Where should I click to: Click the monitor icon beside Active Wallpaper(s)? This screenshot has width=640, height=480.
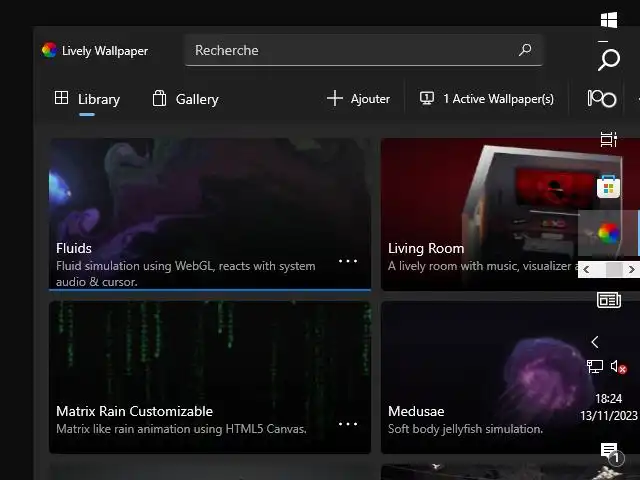427,98
